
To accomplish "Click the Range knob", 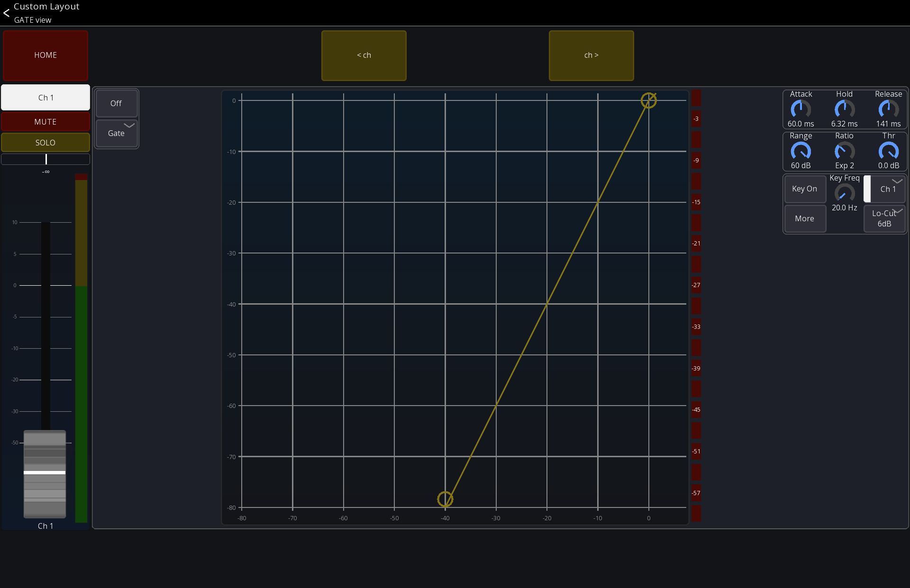I will 801,151.
